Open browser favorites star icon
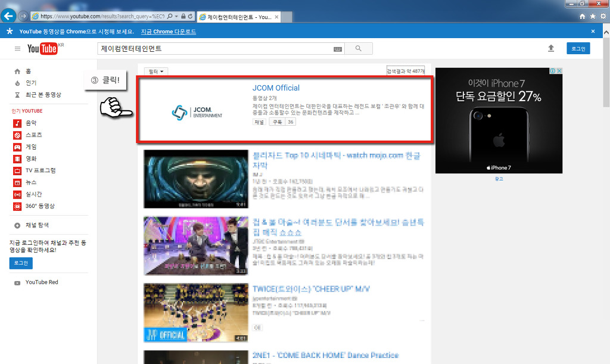610x364 pixels. pyautogui.click(x=593, y=16)
